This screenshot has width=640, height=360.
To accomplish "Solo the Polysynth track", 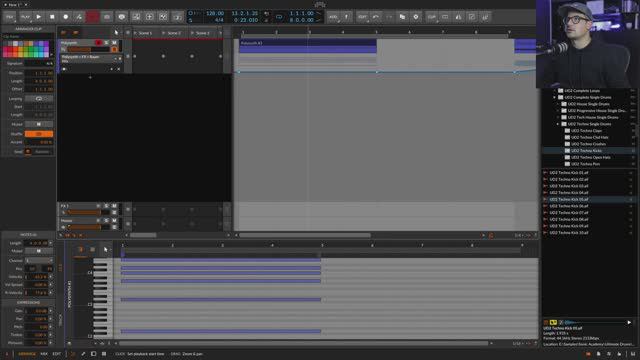I will (x=107, y=42).
